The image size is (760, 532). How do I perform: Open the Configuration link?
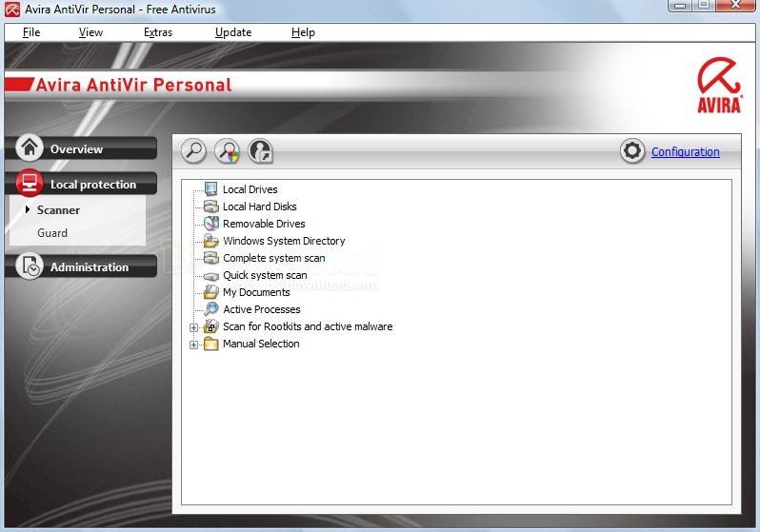(x=685, y=151)
